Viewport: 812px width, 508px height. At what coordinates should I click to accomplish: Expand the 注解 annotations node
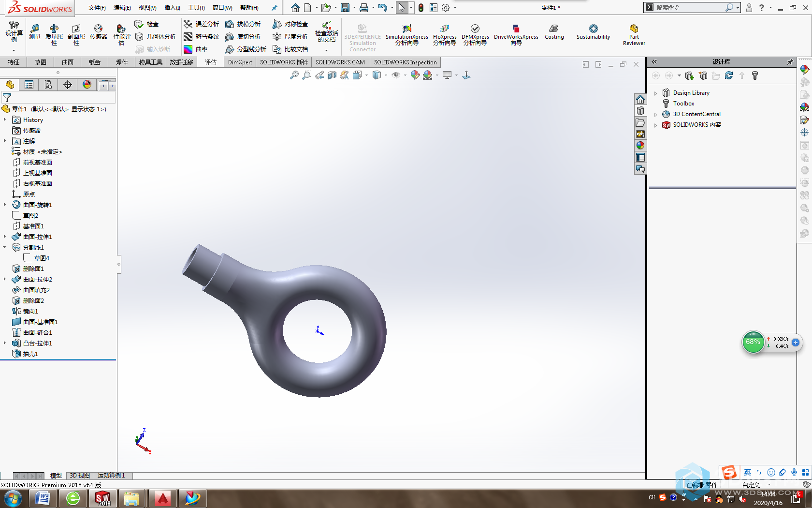[5, 141]
